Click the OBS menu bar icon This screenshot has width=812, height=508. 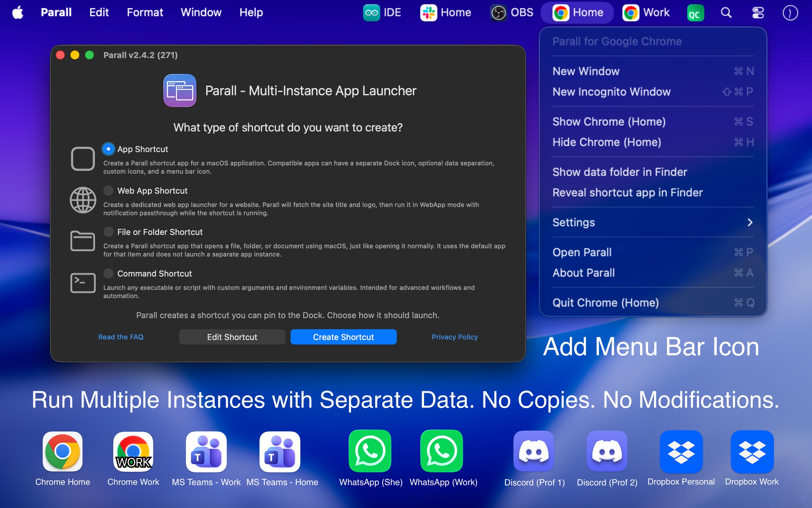click(512, 13)
